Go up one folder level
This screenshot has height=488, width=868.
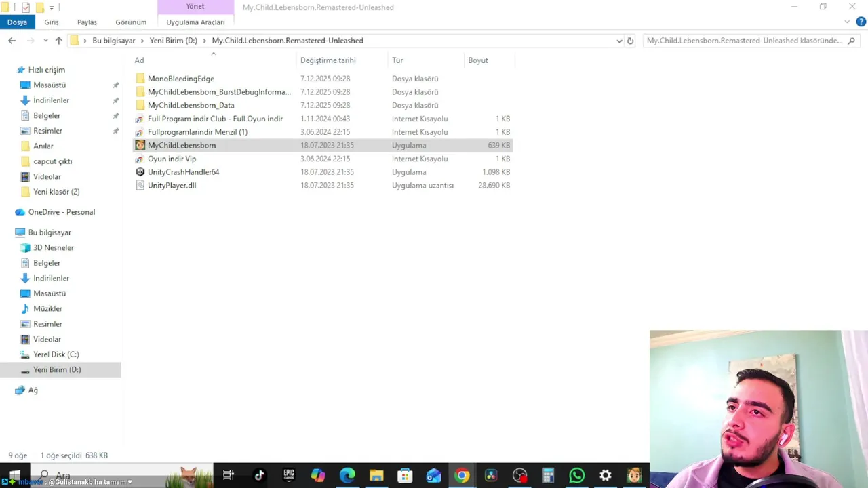click(x=58, y=41)
